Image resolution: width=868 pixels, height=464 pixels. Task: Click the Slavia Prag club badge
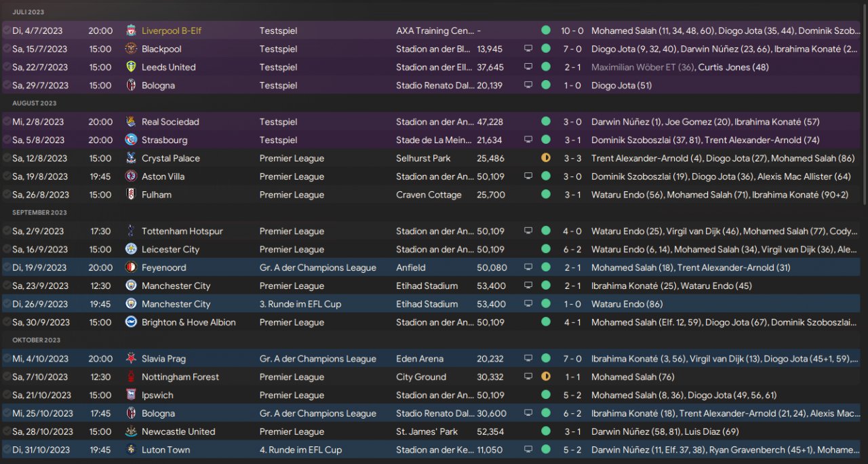[x=131, y=359]
